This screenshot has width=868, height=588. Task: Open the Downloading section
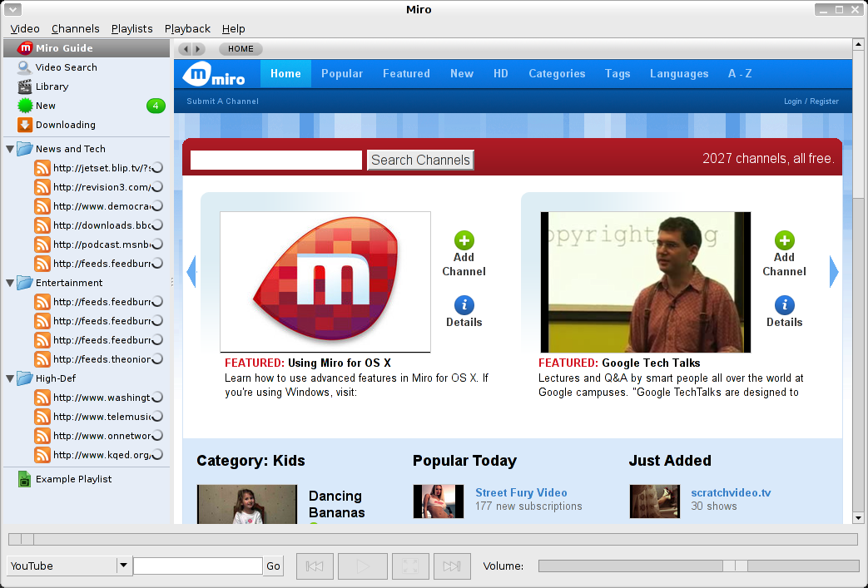pyautogui.click(x=87, y=125)
